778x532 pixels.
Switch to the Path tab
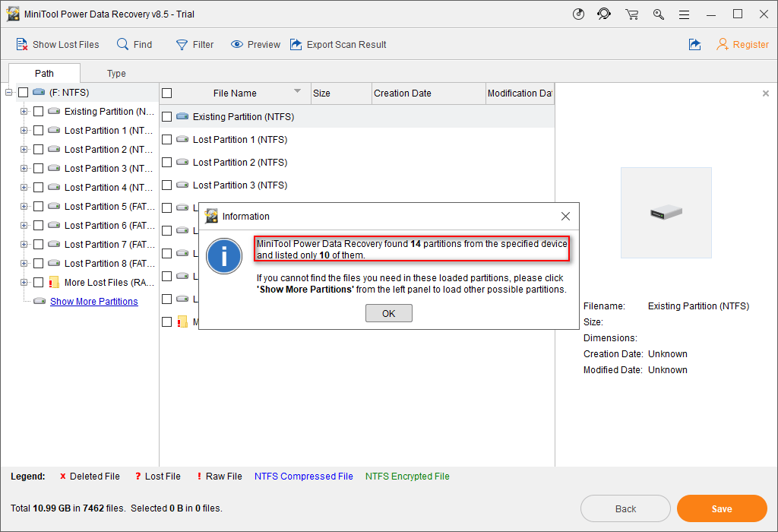(44, 73)
